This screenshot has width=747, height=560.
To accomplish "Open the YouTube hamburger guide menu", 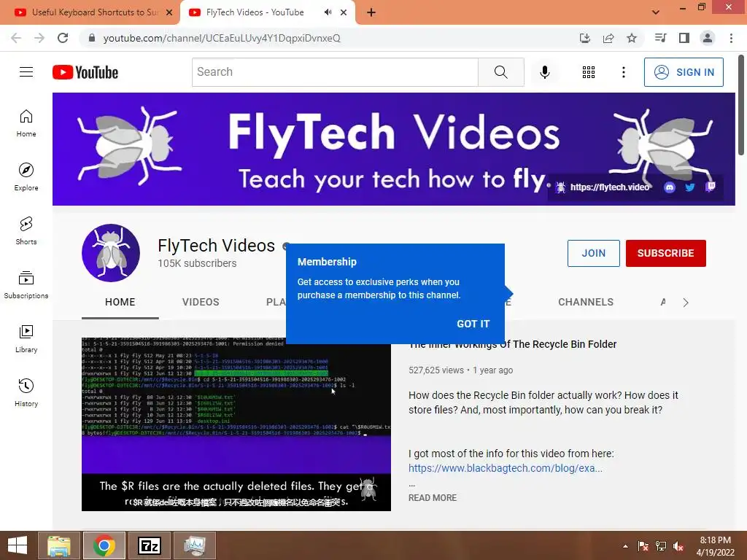I will 26,72.
